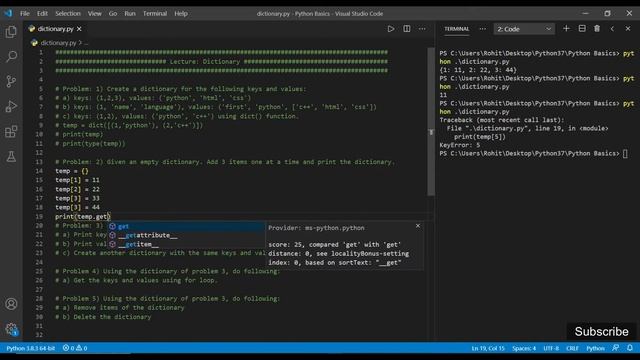Open the Explorer view in activity bar

pyautogui.click(x=11, y=32)
